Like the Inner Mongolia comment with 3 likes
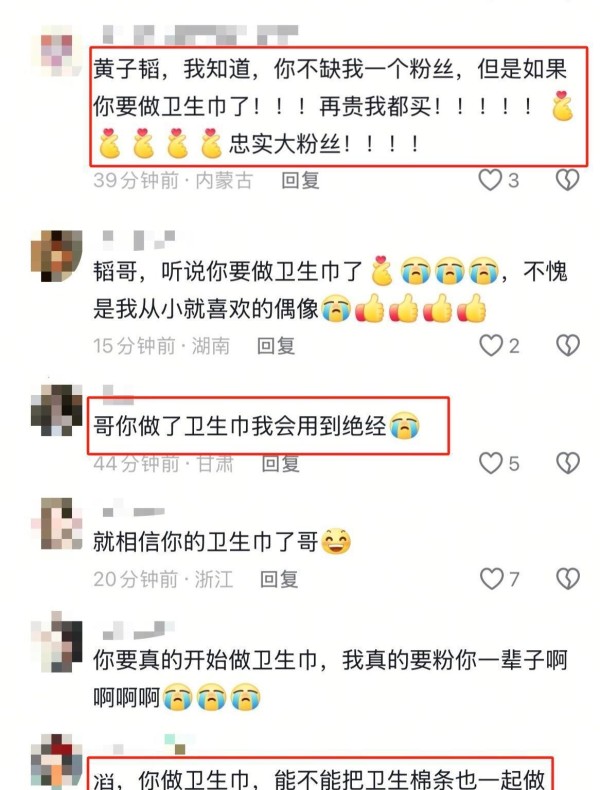The image size is (600, 790). tap(490, 180)
